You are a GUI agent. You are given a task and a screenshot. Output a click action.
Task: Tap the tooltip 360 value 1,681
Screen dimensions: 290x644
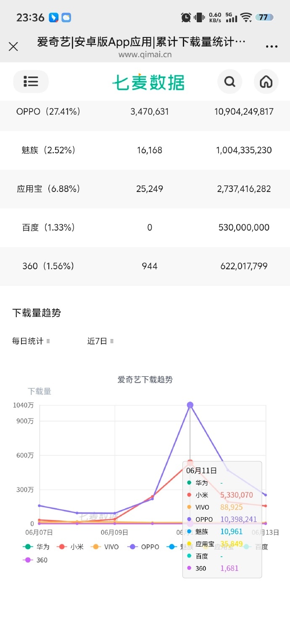tap(229, 568)
